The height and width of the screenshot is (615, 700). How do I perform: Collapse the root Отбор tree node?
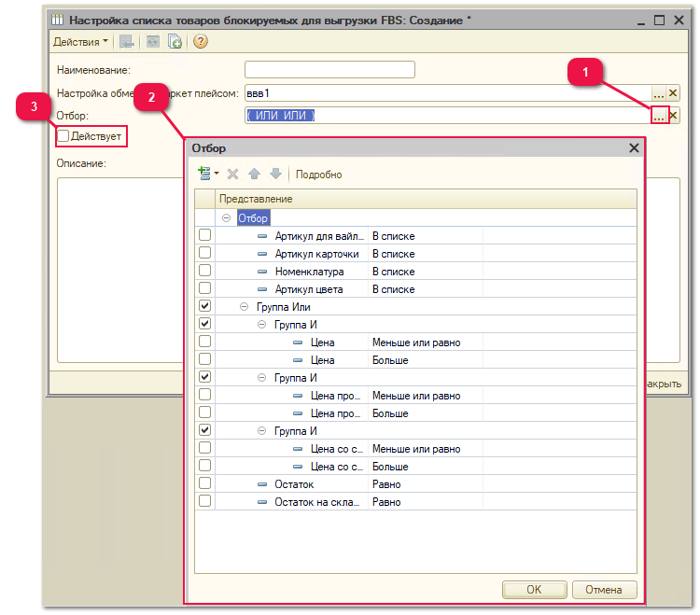coord(227,217)
